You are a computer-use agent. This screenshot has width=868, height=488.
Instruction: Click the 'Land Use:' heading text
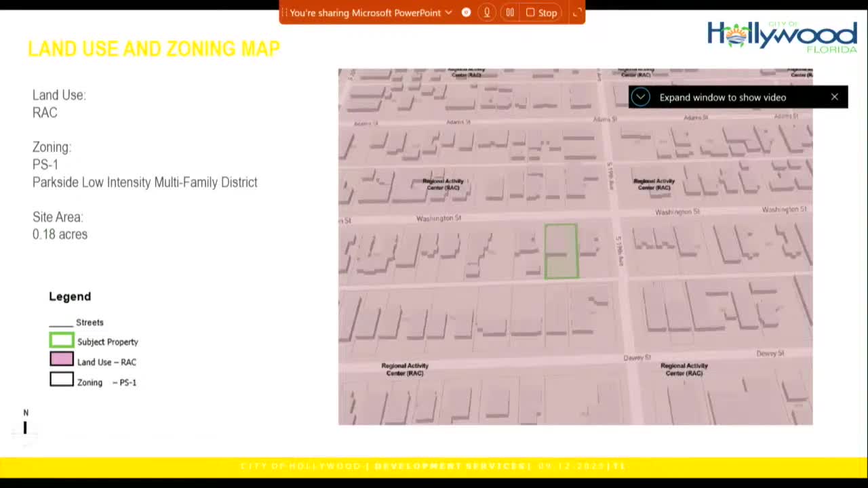(x=59, y=95)
